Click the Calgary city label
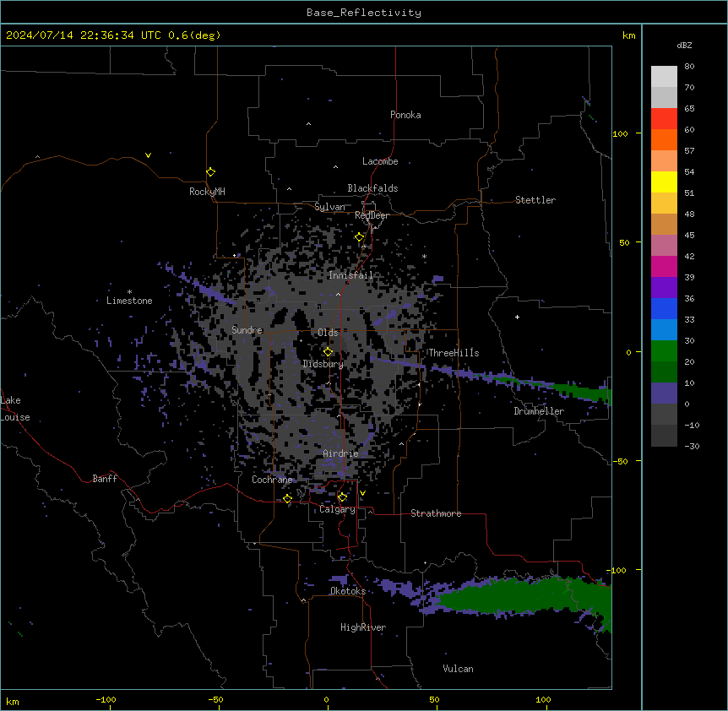Screen dimensions: 728x711 tap(338, 509)
